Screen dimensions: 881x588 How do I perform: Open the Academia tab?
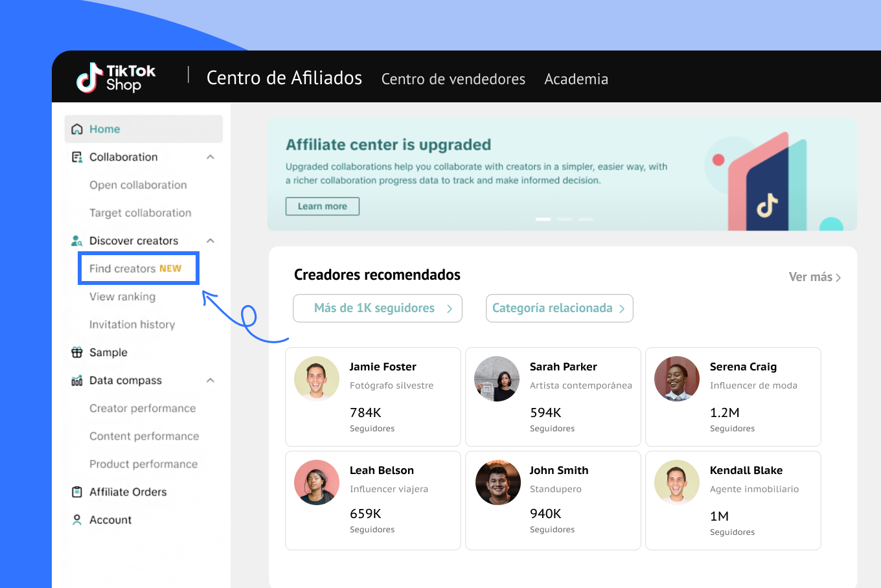pos(576,79)
